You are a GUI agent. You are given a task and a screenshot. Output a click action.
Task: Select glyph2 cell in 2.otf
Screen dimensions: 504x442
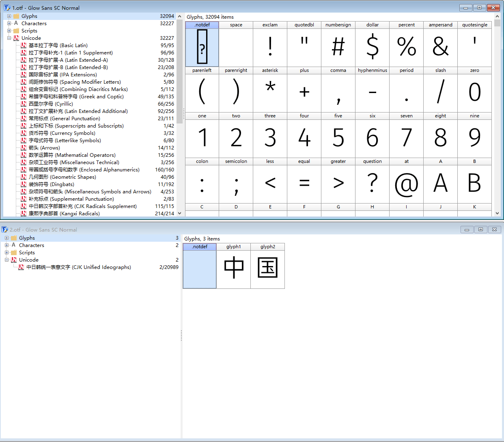267,266
